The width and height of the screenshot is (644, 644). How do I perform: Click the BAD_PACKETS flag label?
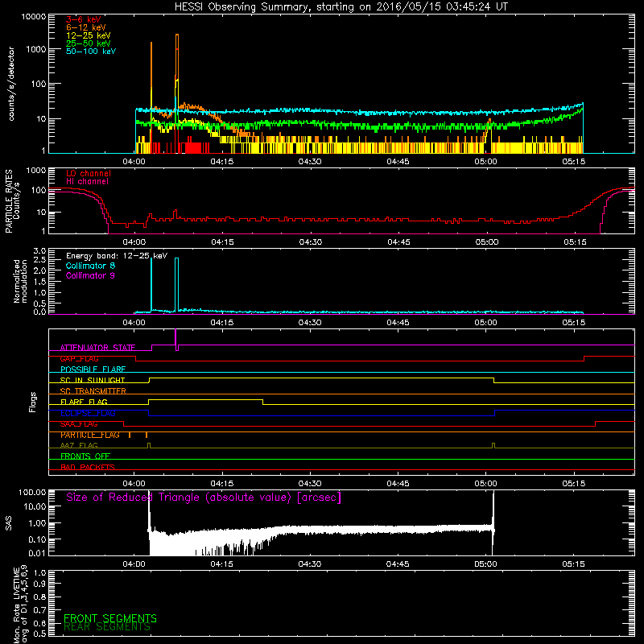click(88, 468)
